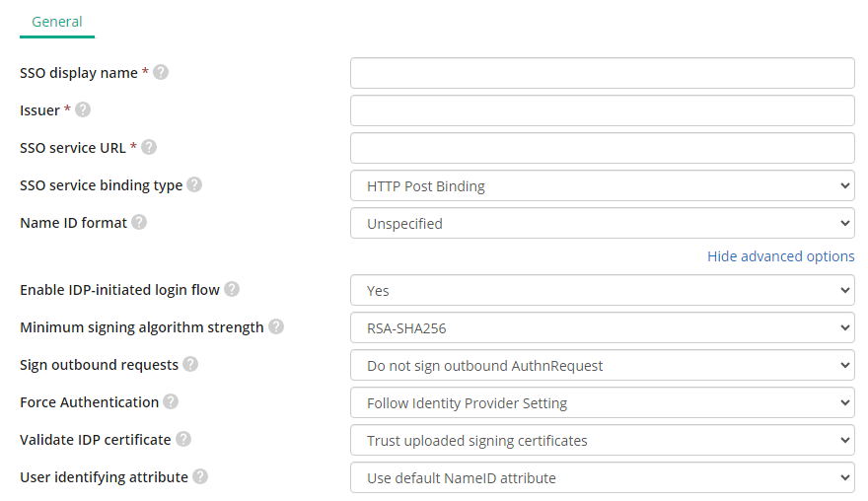Expand the Name ID format Unspecified dropdown

point(603,224)
